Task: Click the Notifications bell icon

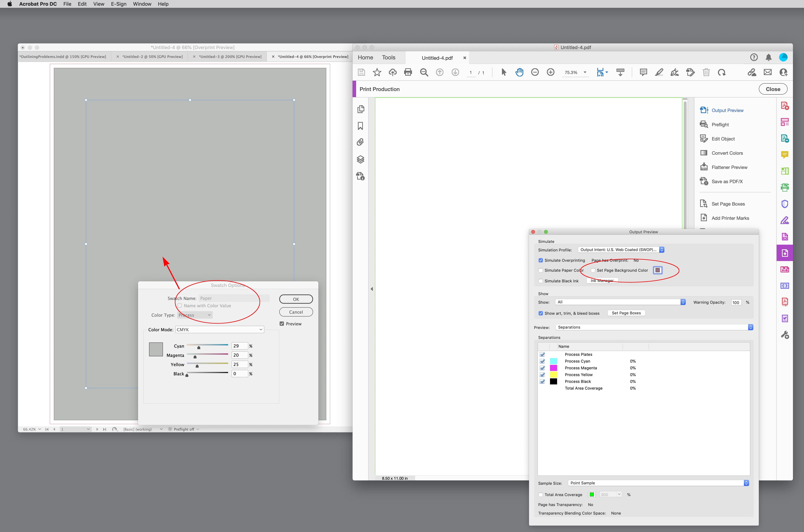Action: pos(768,57)
